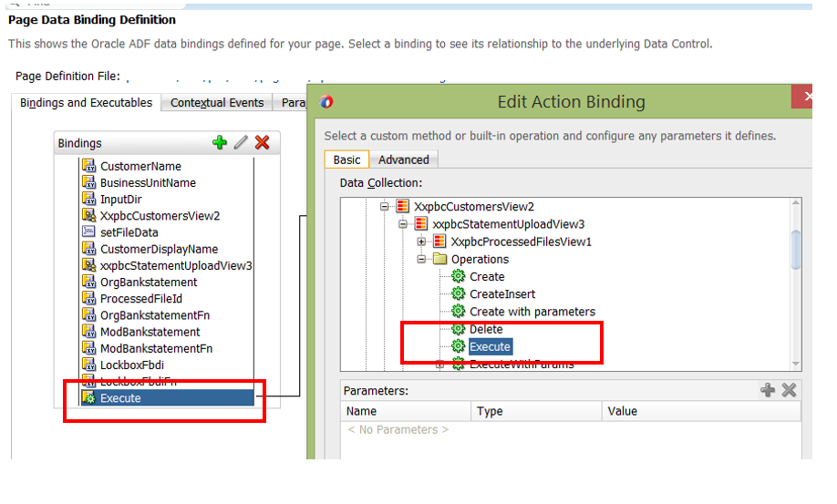Switch to the Advanced tab in dialog
The width and height of the screenshot is (837, 504).
point(404,159)
